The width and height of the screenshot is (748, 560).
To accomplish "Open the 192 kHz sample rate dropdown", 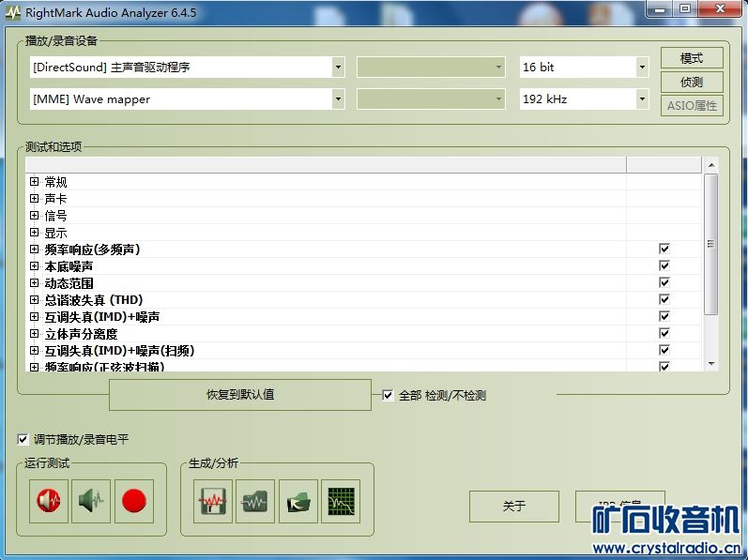I will coord(642,99).
